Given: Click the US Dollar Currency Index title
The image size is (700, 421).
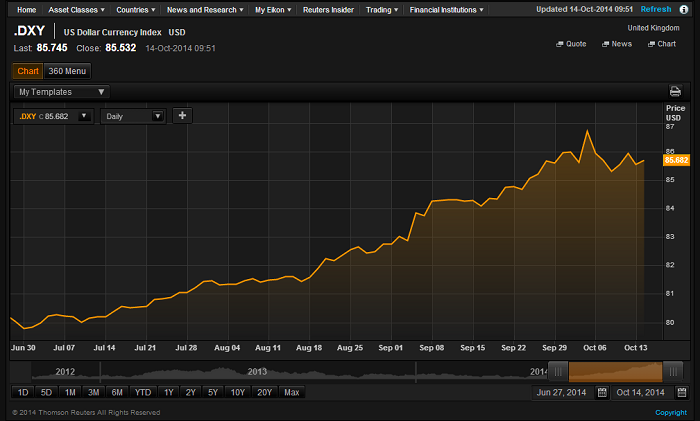Looking at the screenshot, I should [x=112, y=32].
